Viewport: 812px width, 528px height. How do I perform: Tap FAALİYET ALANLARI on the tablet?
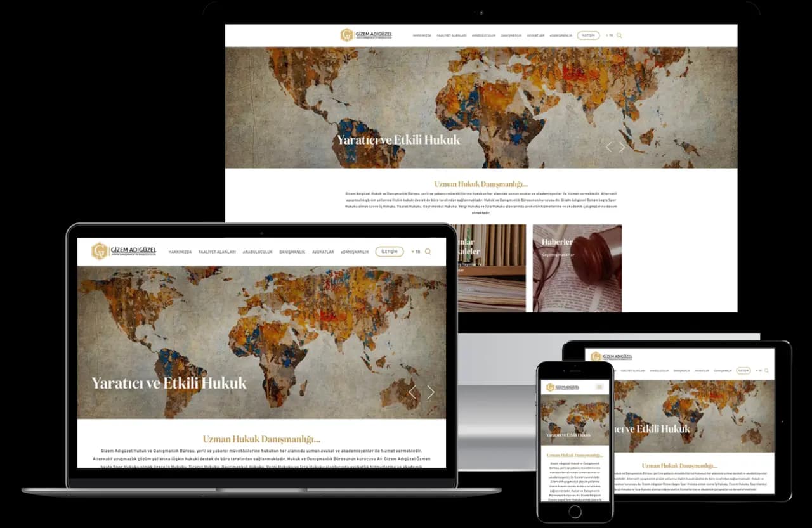[x=632, y=371]
